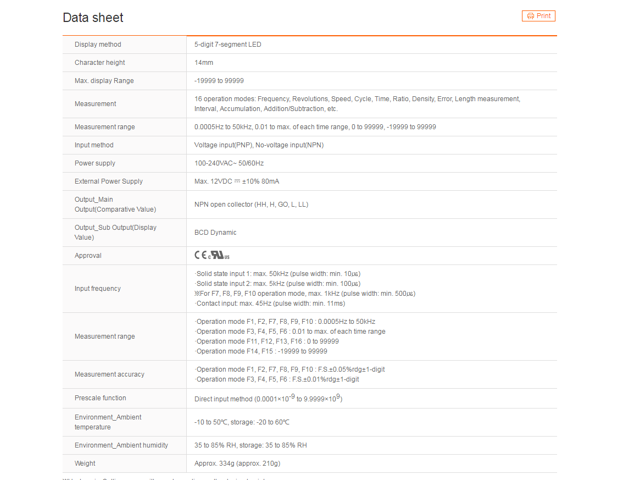The image size is (640, 480).
Task: Click the CE approval mark icon
Action: pos(200,255)
